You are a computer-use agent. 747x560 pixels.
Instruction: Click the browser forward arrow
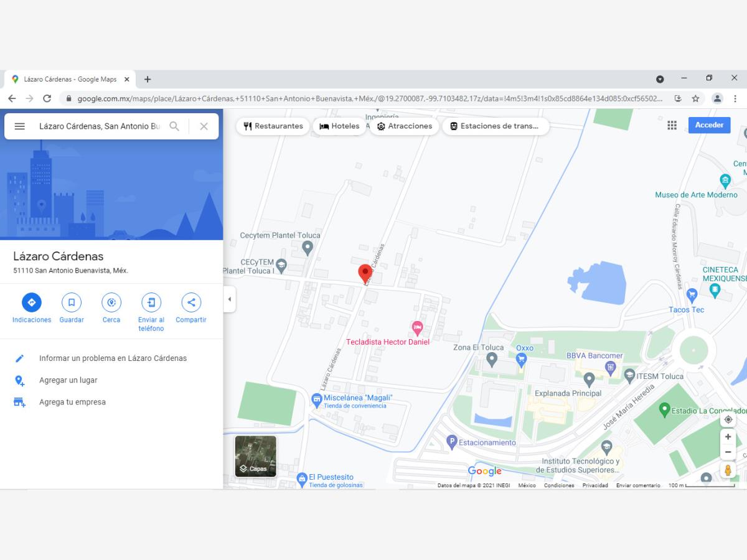29,98
